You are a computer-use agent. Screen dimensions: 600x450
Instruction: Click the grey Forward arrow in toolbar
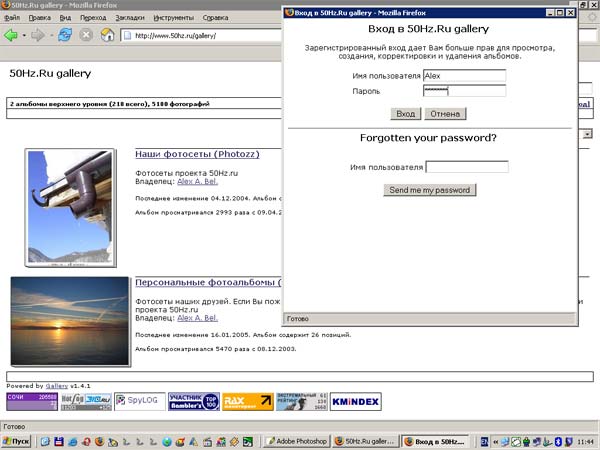38,36
